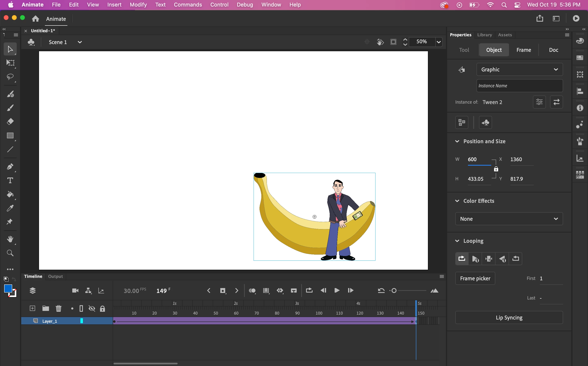Viewport: 588px width, 366px height.
Task: Toggle the width-height constrain lock
Action: [496, 169]
